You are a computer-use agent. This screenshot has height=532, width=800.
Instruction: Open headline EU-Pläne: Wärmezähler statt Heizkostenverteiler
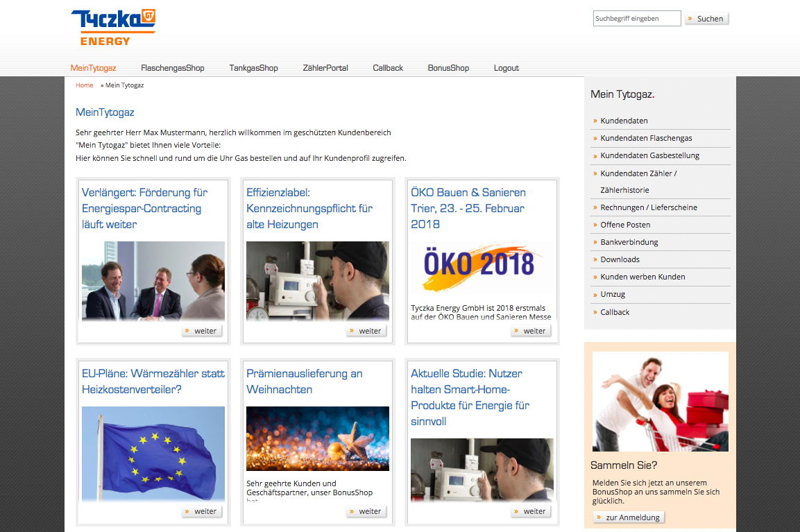[153, 381]
